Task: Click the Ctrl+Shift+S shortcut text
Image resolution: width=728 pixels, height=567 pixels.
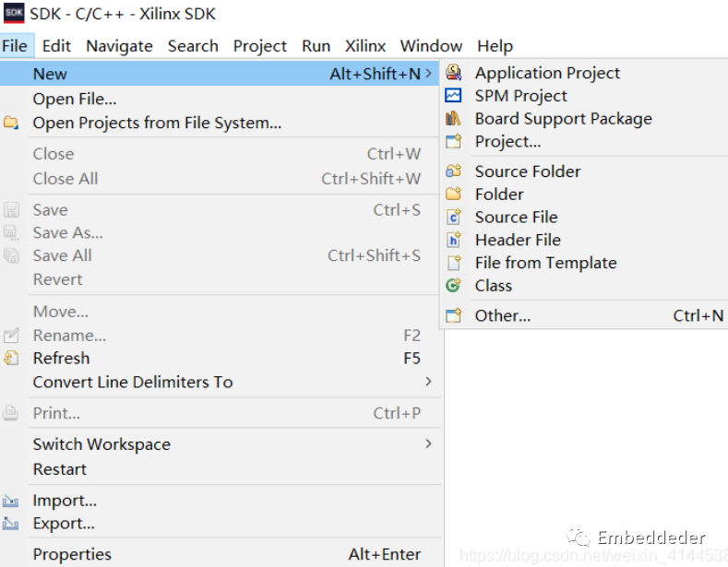Action: 374,255
